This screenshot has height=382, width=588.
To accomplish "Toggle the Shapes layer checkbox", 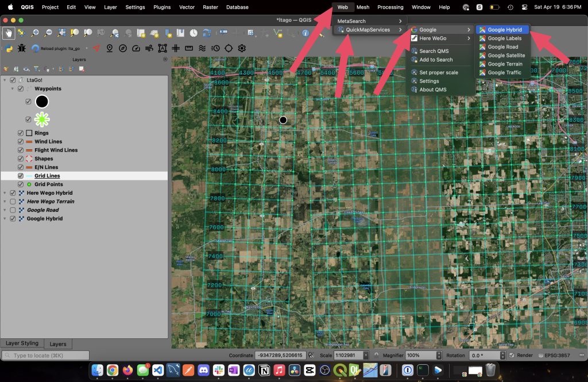I will coord(21,159).
